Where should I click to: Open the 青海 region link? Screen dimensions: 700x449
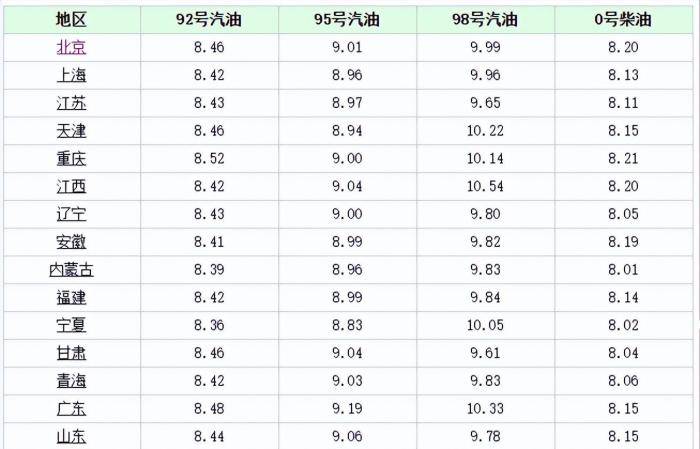pyautogui.click(x=71, y=381)
